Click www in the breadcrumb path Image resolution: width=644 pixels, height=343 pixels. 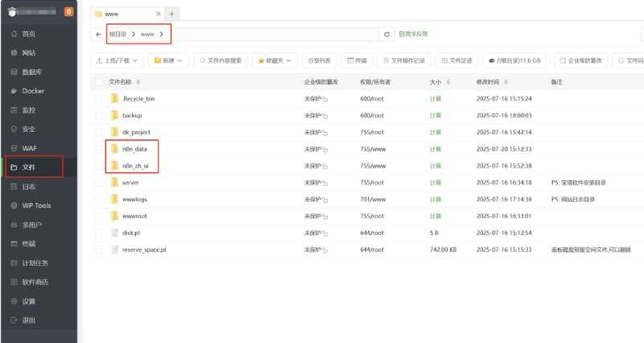(147, 34)
